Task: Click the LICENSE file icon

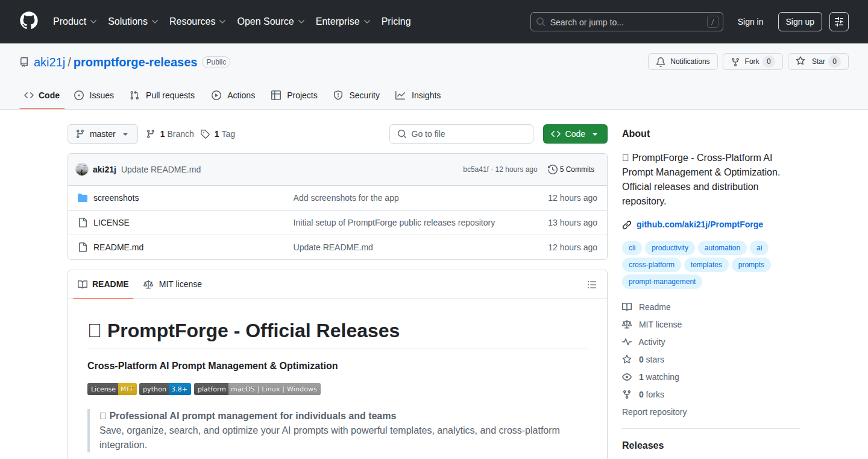Action: [x=83, y=223]
